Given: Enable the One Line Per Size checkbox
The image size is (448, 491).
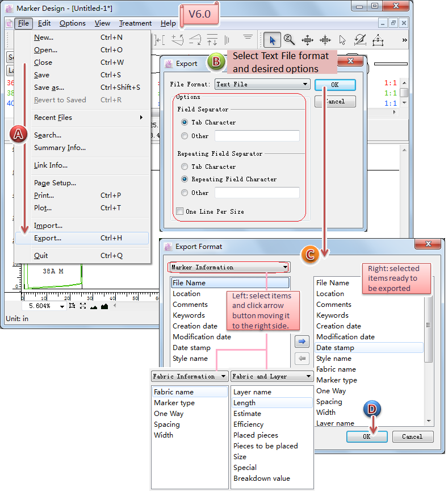Looking at the screenshot, I should click(180, 211).
